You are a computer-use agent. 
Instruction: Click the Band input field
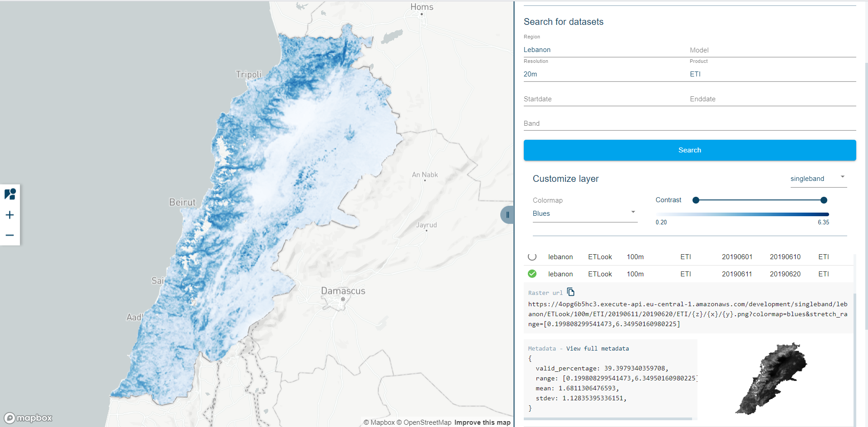(x=690, y=123)
